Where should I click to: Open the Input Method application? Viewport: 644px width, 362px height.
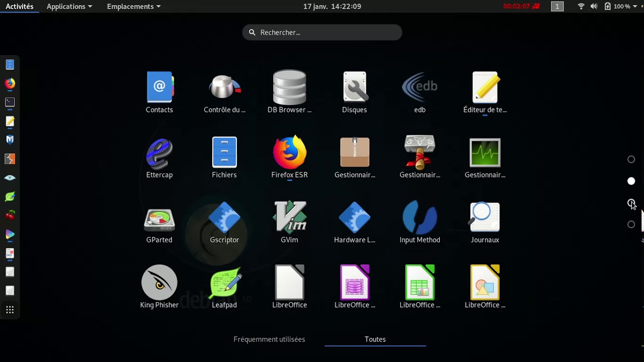tap(420, 223)
